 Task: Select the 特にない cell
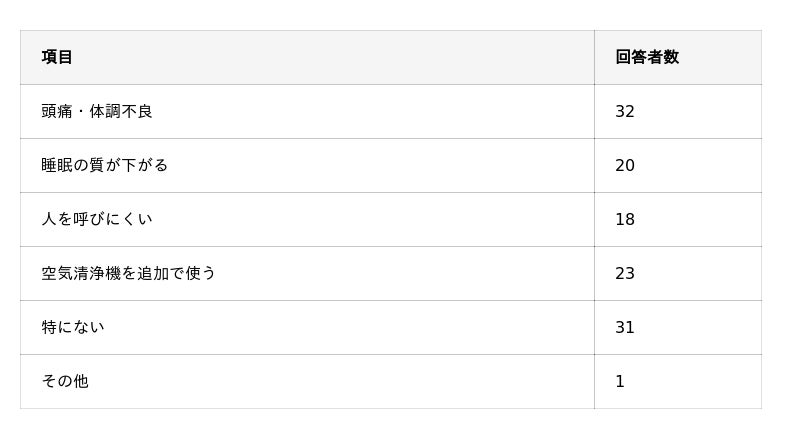pos(73,327)
